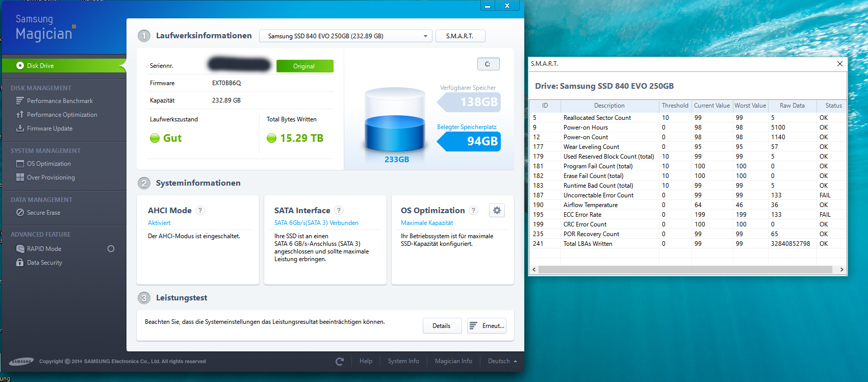
Task: Click the Disk Drive circle icon
Action: point(20,66)
